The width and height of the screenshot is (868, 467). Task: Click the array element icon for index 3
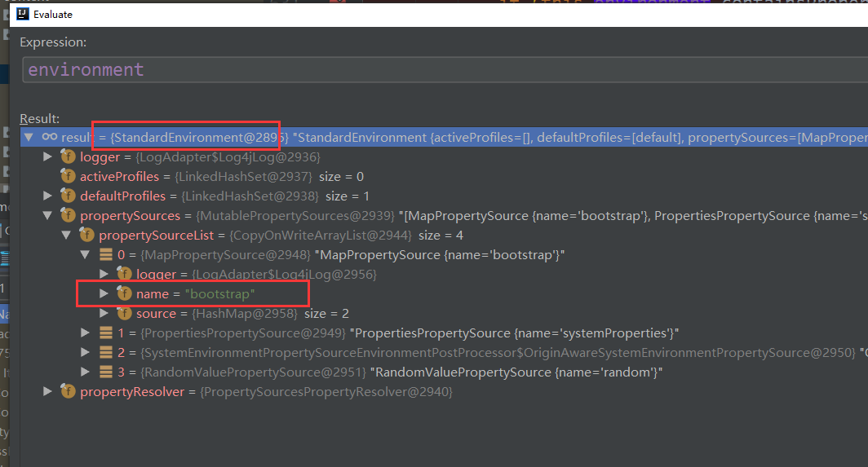(x=106, y=372)
